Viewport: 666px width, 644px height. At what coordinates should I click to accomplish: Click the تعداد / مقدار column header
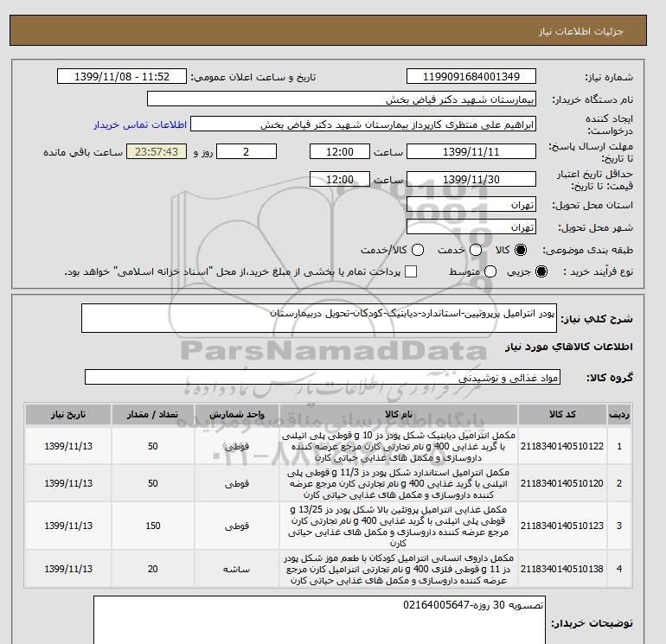153,414
